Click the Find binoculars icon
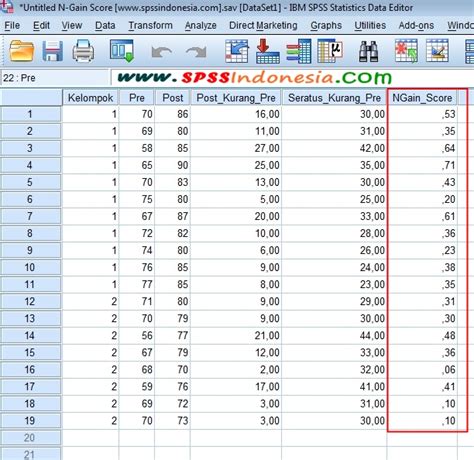474x460 pixels. coord(368,51)
